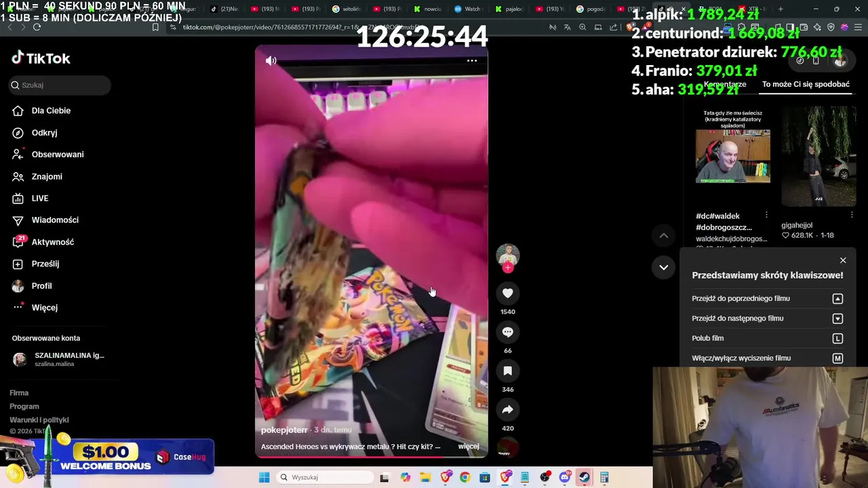
Task: Share the video using arrow icon
Action: [x=508, y=409]
